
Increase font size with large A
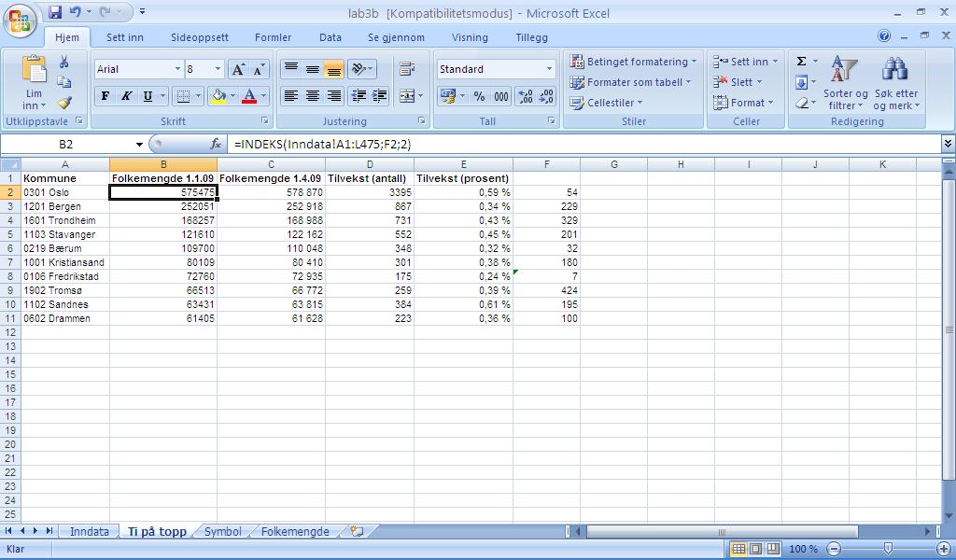tap(238, 69)
